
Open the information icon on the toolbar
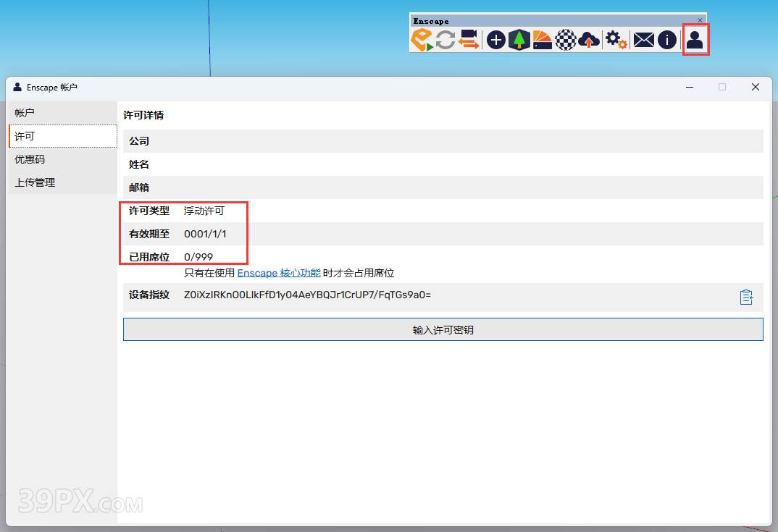[666, 40]
